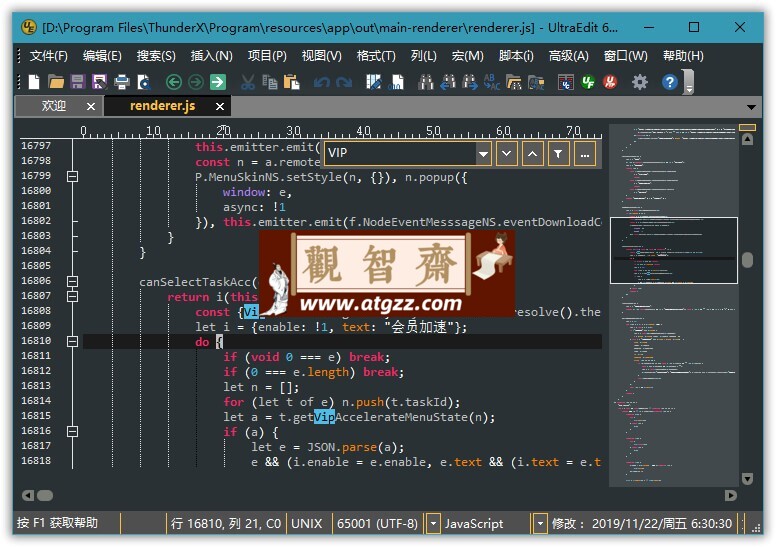Open 视图(V) menu
Viewport: 776px width, 547px height.
322,56
